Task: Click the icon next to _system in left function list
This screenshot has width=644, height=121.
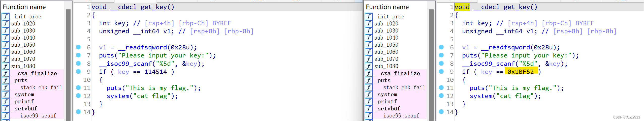Action: pyautogui.click(x=6, y=95)
